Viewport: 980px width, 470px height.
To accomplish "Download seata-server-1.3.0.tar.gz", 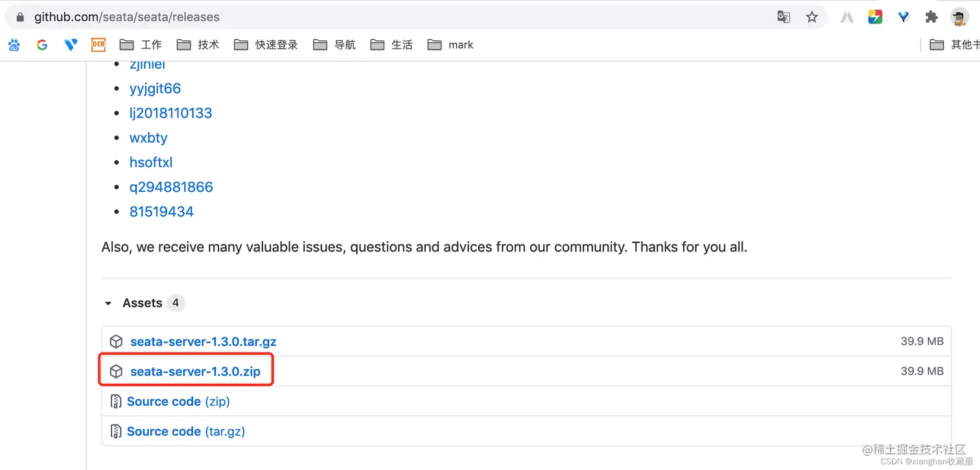I will (x=204, y=342).
